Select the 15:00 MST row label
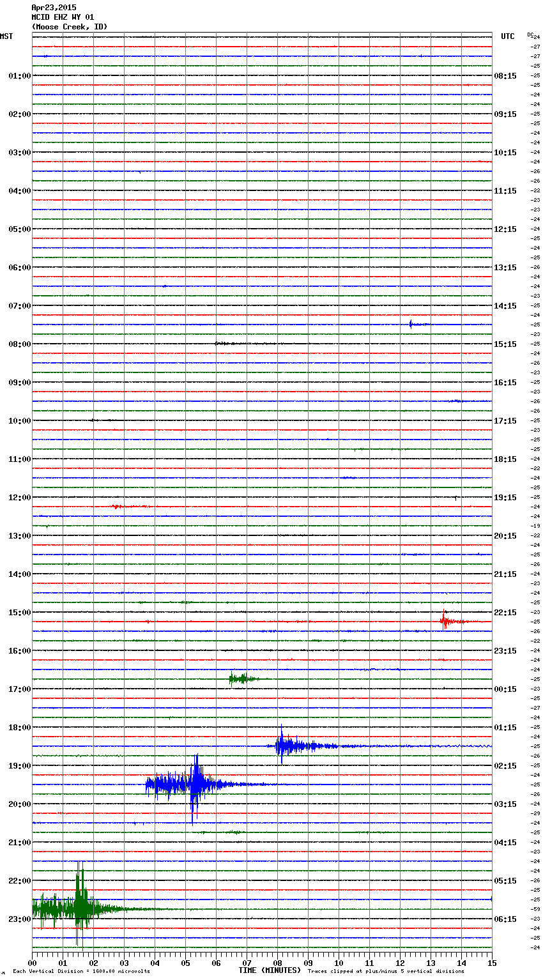 tap(20, 613)
